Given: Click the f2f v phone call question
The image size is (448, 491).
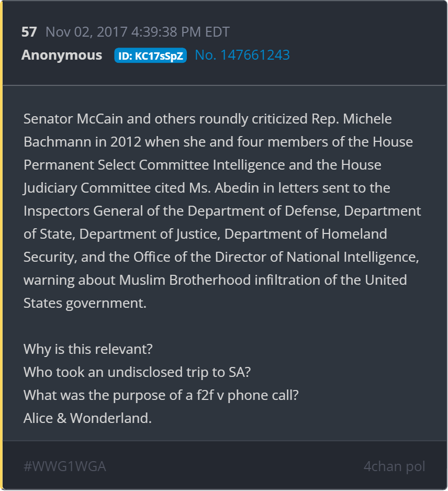Looking at the screenshot, I should [161, 395].
